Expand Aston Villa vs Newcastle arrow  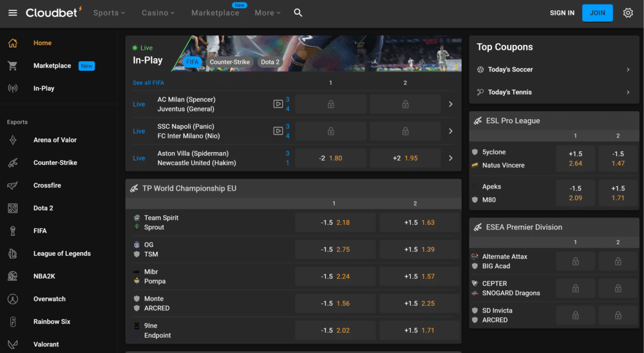click(451, 158)
